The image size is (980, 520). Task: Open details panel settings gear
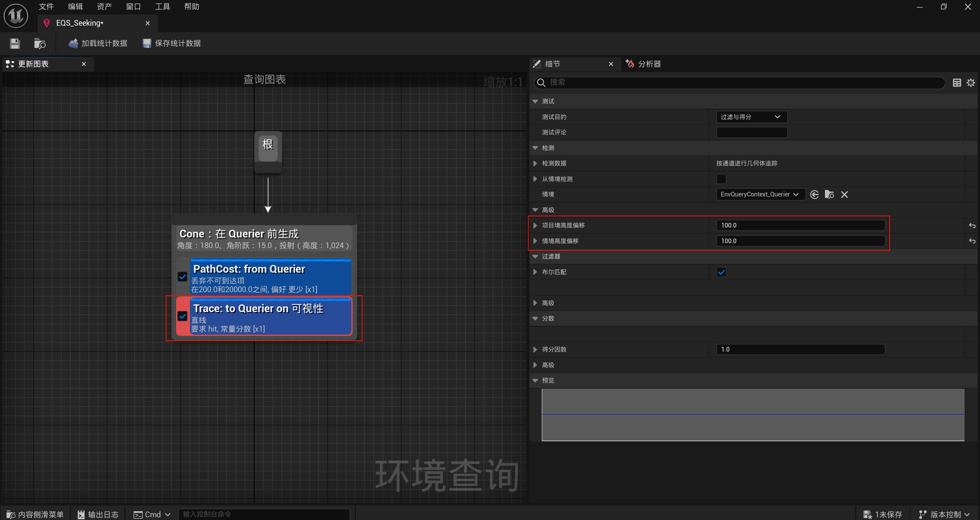click(971, 83)
